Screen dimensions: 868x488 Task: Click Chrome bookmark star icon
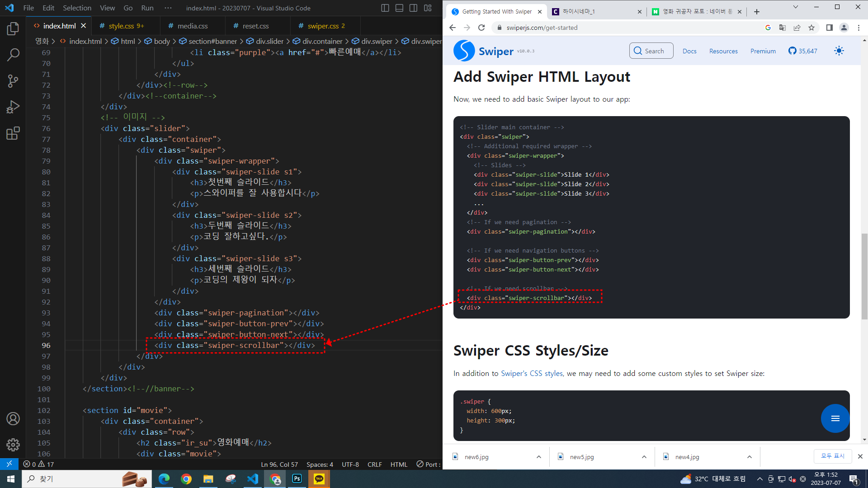(x=811, y=28)
